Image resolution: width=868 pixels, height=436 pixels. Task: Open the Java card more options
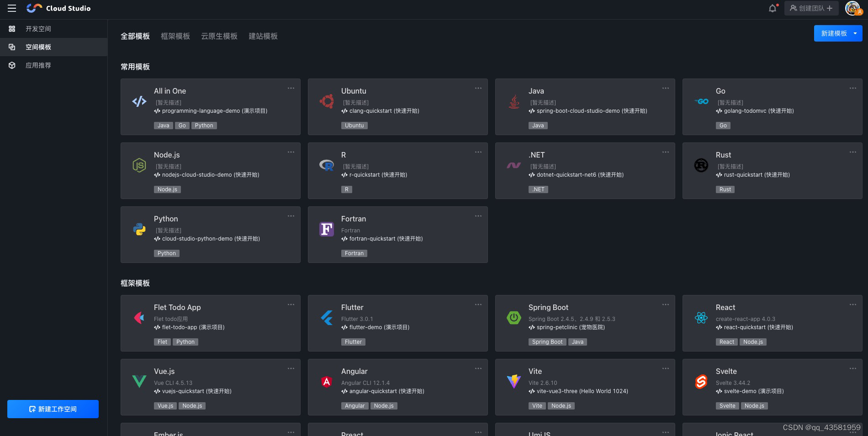[666, 88]
